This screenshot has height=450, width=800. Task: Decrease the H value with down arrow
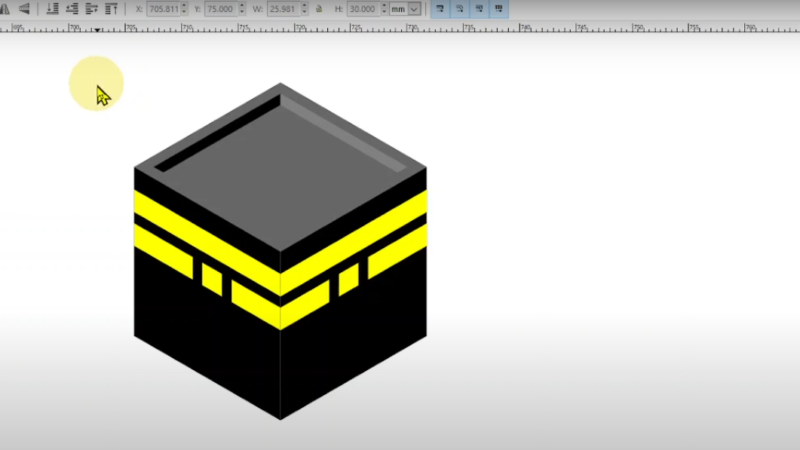[x=384, y=12]
